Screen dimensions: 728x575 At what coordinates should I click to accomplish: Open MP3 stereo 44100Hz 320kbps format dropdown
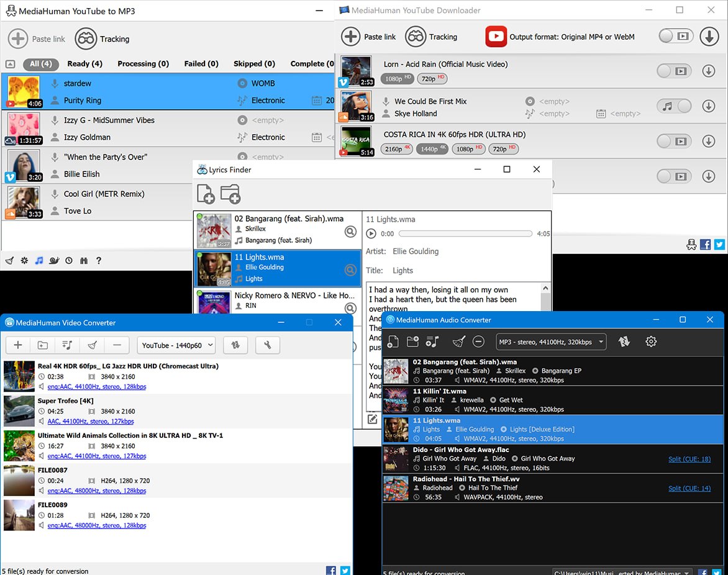(x=551, y=342)
